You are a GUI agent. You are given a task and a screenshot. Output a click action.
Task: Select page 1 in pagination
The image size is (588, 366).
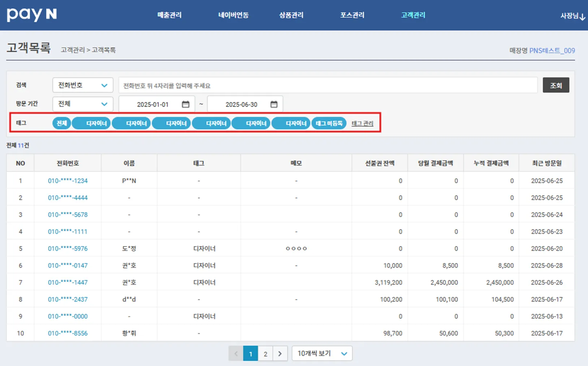251,353
